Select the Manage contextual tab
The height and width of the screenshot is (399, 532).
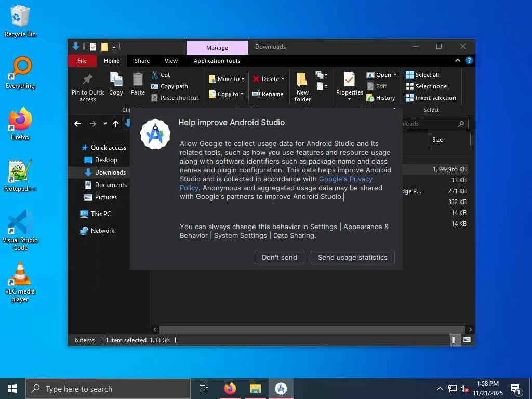(x=217, y=47)
